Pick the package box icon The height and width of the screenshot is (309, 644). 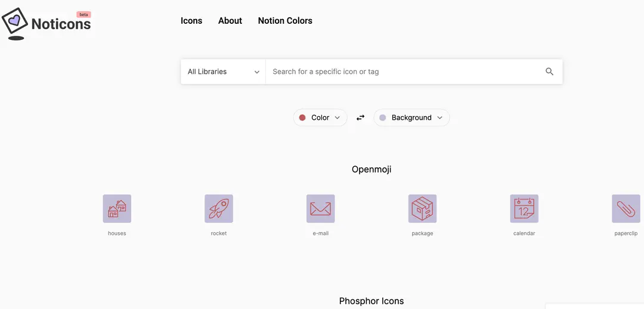pyautogui.click(x=422, y=208)
